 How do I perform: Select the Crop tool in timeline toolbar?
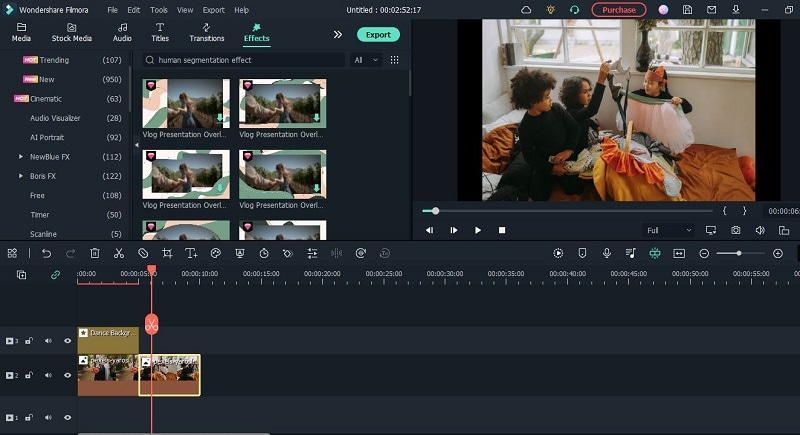coord(167,253)
